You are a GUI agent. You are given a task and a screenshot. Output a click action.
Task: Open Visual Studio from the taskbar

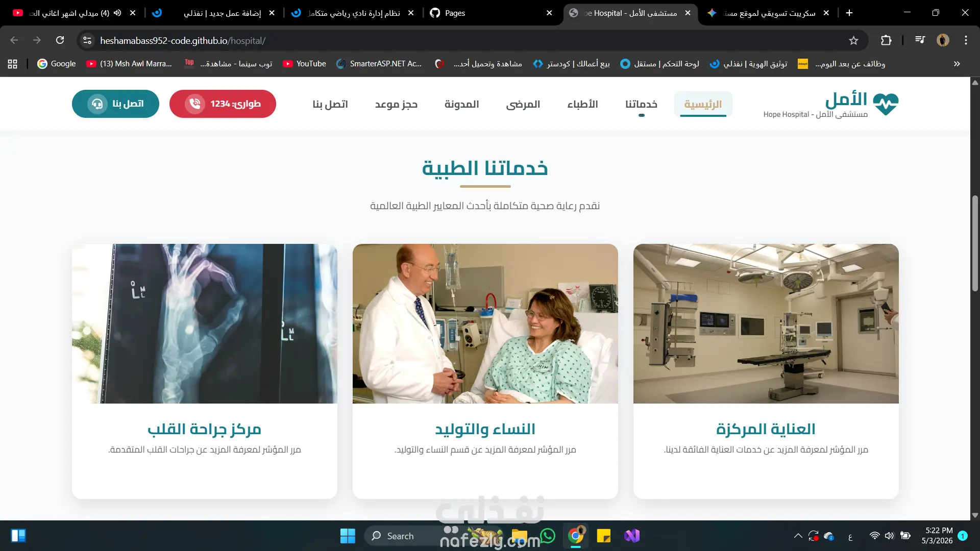coord(632,536)
